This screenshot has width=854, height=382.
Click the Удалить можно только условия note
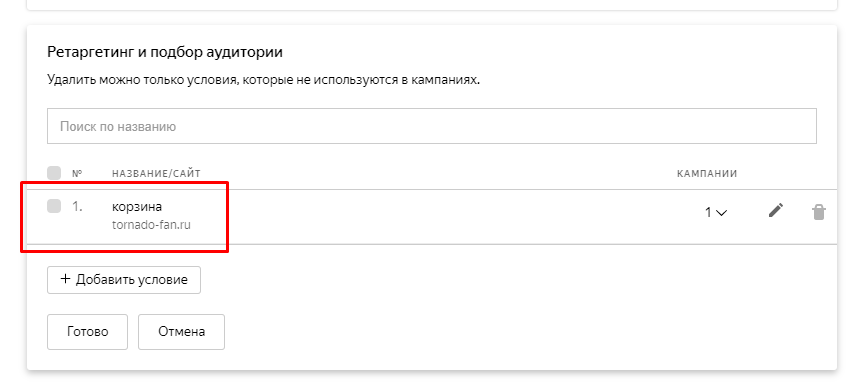(264, 81)
